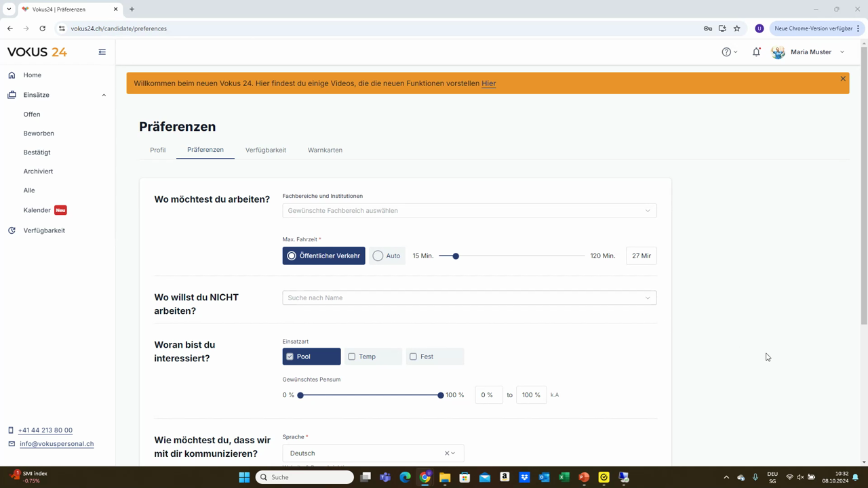Call the phone number +41 44 213 80 00
Image resolution: width=868 pixels, height=488 pixels.
45,430
